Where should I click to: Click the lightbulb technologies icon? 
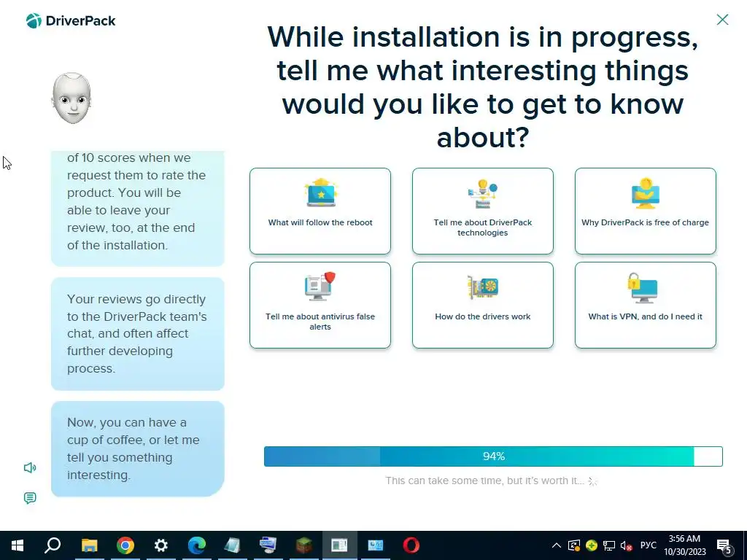point(483,193)
